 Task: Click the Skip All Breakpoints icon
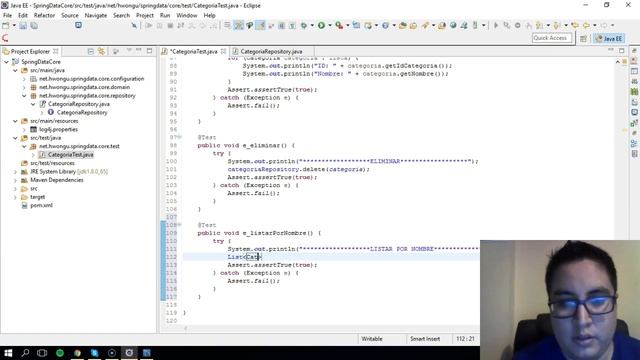134,25
